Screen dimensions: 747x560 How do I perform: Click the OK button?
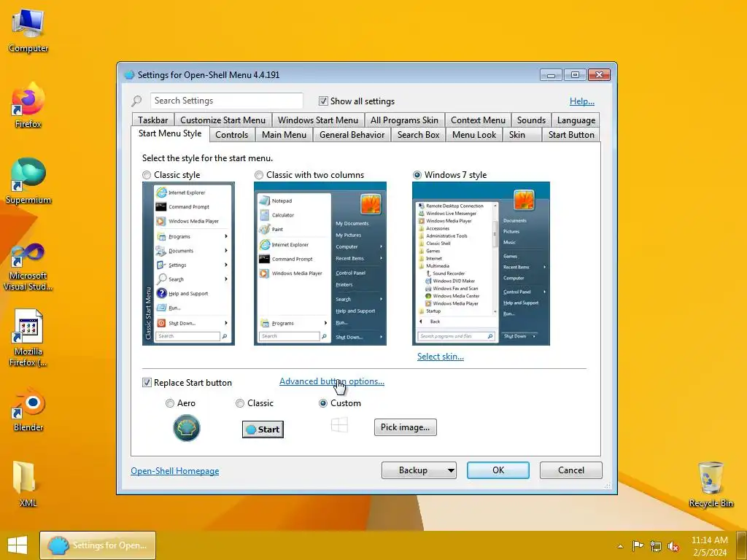point(498,470)
